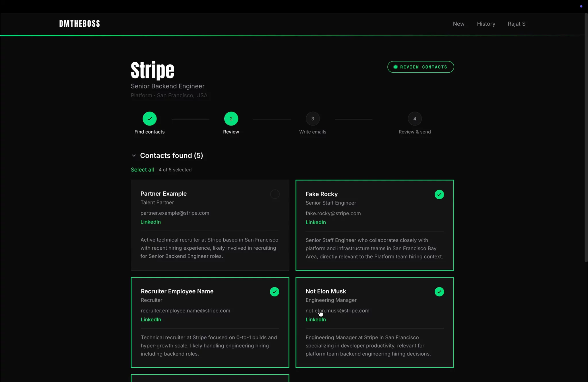Click the email partner.example@stripe.com
588x382 pixels.
(175, 213)
